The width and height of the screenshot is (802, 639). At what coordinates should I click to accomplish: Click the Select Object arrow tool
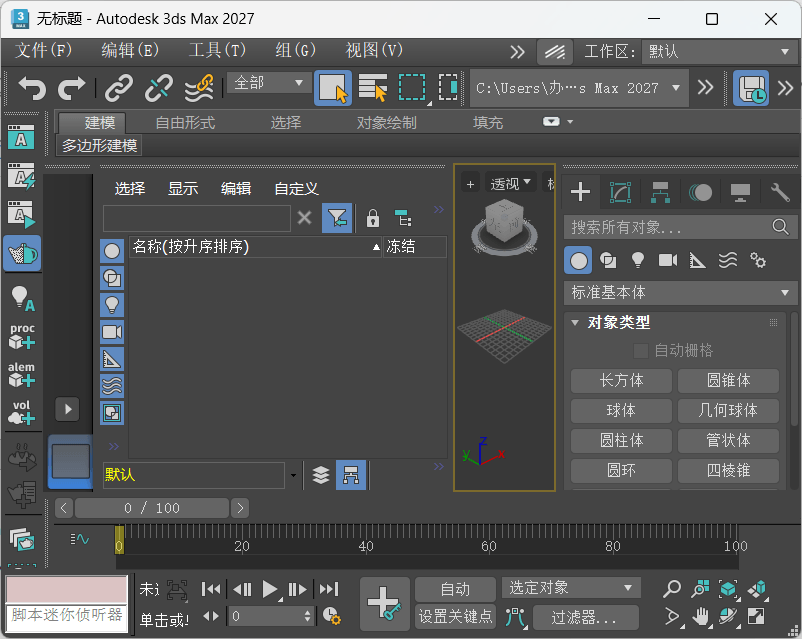coord(333,87)
